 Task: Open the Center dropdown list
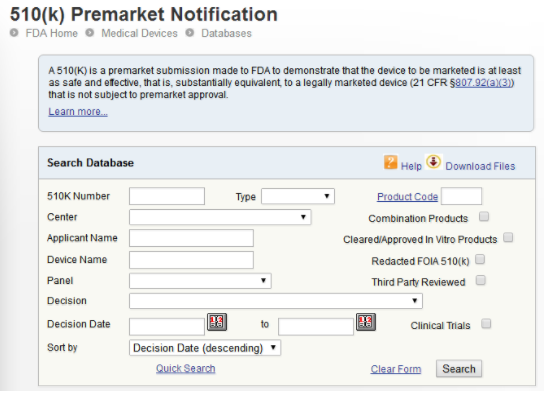[x=220, y=217]
